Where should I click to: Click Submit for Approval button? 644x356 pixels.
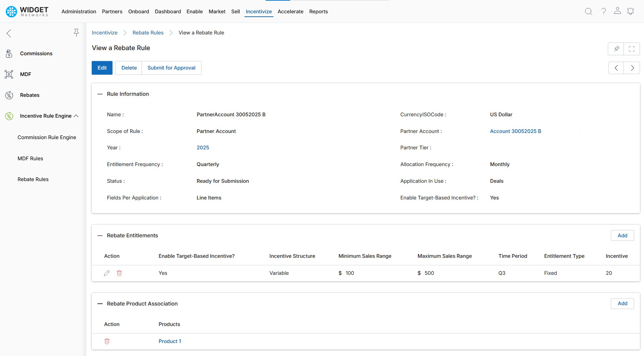click(171, 68)
